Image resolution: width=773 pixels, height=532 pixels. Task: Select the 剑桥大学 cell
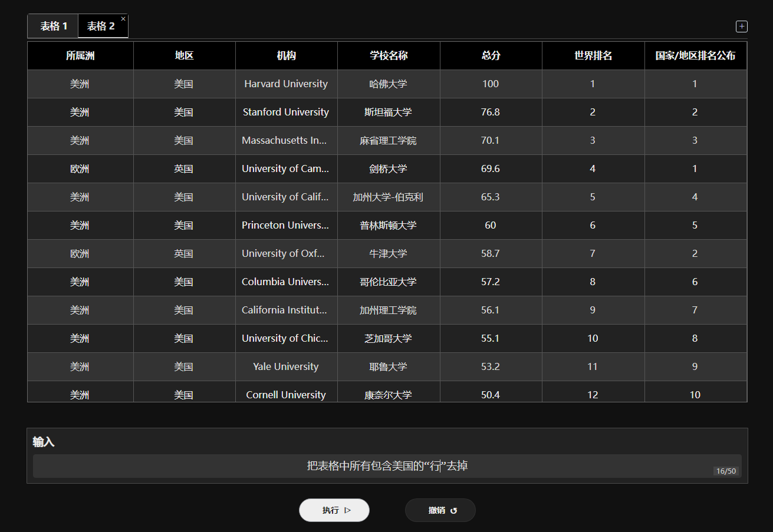pyautogui.click(x=389, y=169)
